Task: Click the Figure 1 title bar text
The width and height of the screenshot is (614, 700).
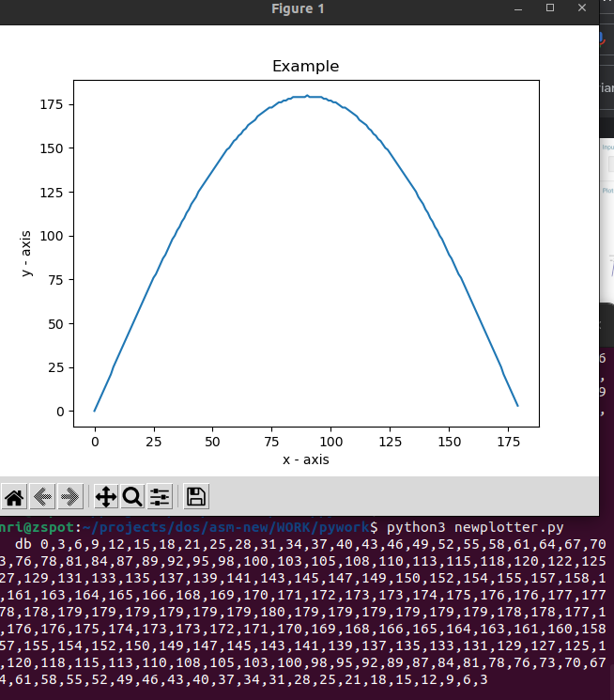Action: click(x=298, y=8)
